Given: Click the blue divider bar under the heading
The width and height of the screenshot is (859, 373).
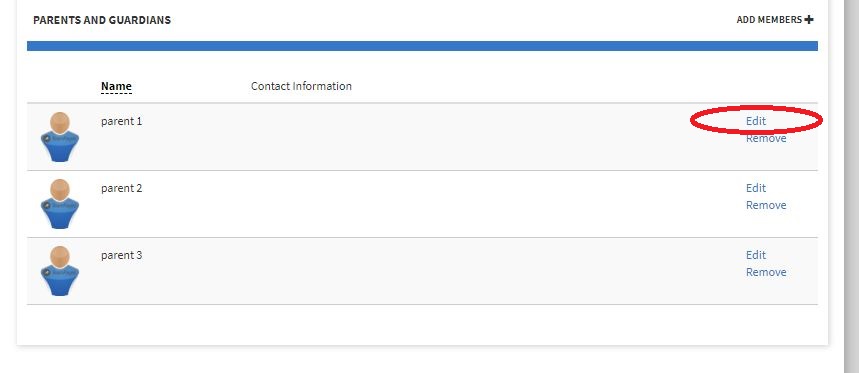Looking at the screenshot, I should click(x=422, y=46).
